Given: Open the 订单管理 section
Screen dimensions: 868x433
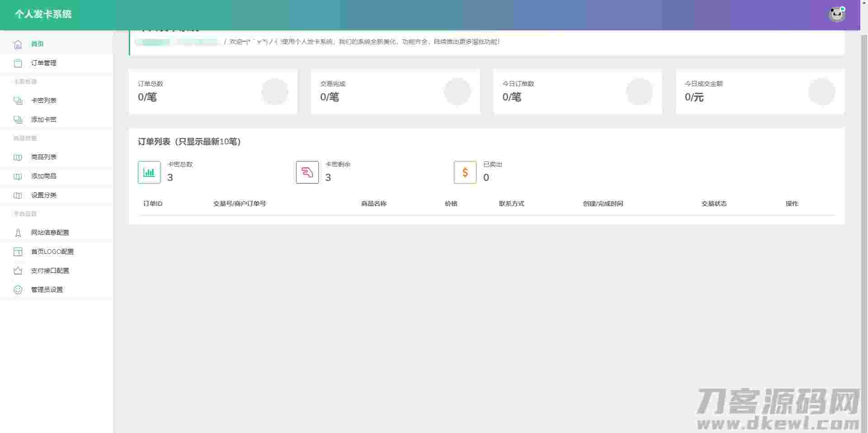Looking at the screenshot, I should [43, 63].
